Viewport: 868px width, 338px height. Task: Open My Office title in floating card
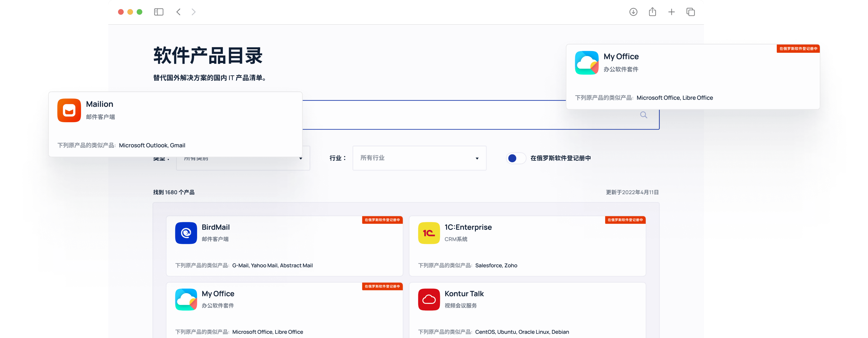pos(621,57)
